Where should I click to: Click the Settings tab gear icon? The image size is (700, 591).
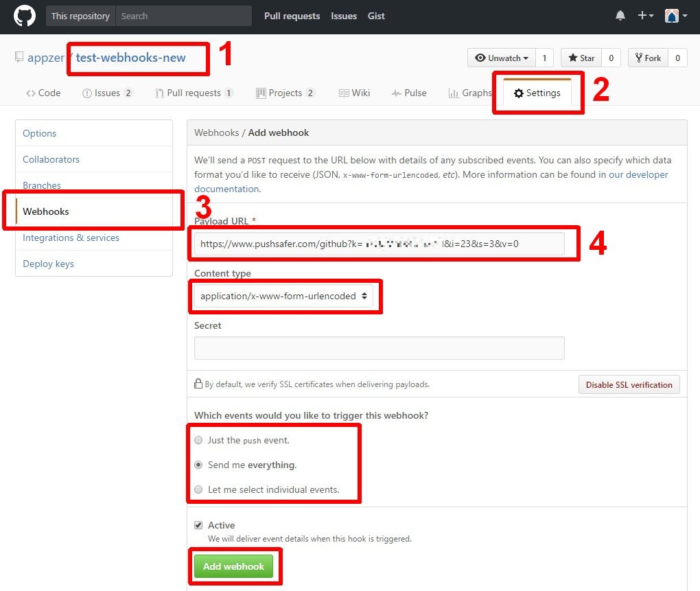pos(518,93)
